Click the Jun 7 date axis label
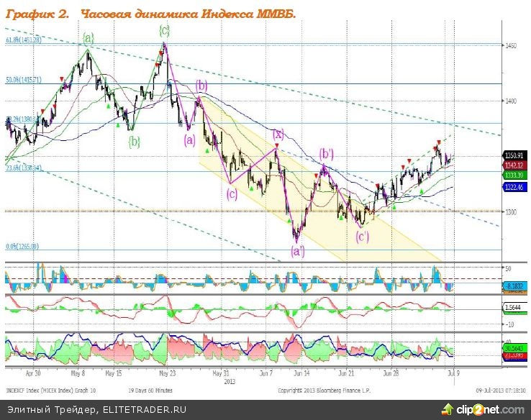This screenshot has height=420, width=531. coord(266,373)
